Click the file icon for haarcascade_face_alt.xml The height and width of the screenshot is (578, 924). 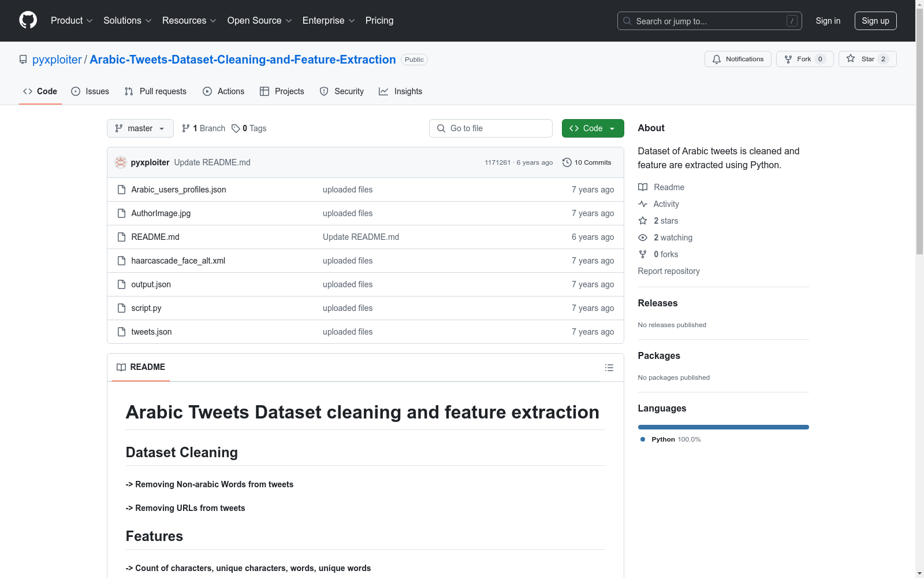pos(121,261)
